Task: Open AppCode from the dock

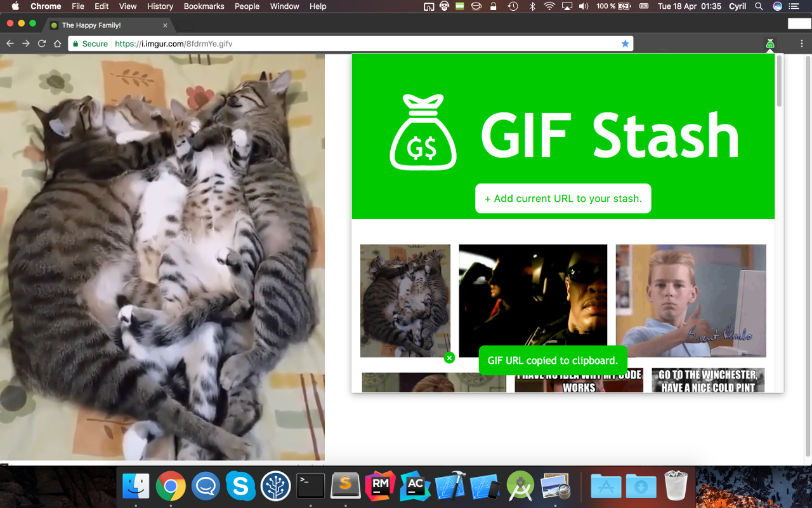Action: (x=416, y=486)
